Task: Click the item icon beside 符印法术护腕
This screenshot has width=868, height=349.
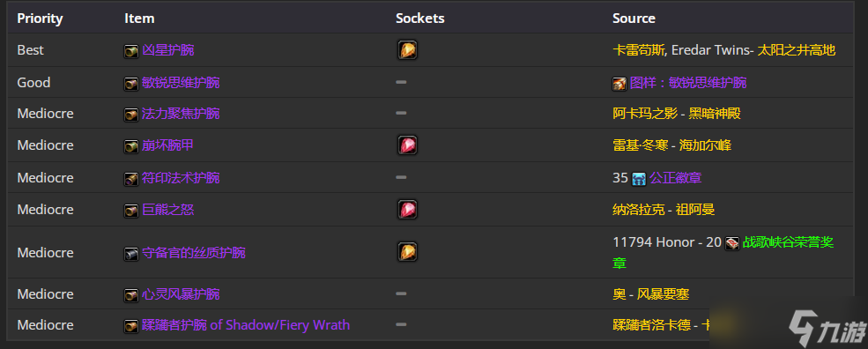Action: tap(131, 178)
